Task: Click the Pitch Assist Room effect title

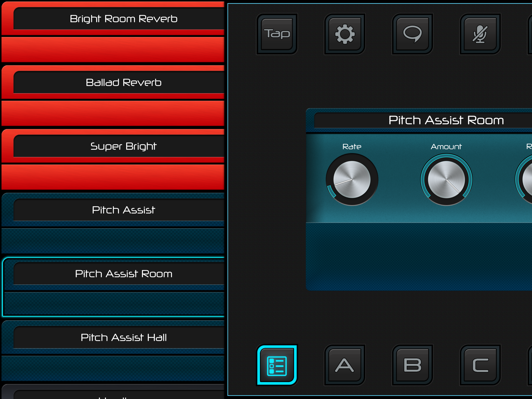Action: coord(446,120)
